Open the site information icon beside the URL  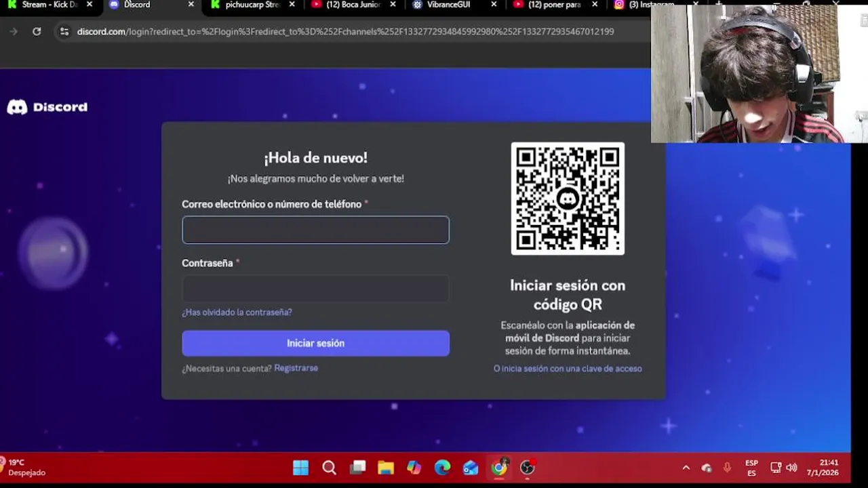point(64,31)
